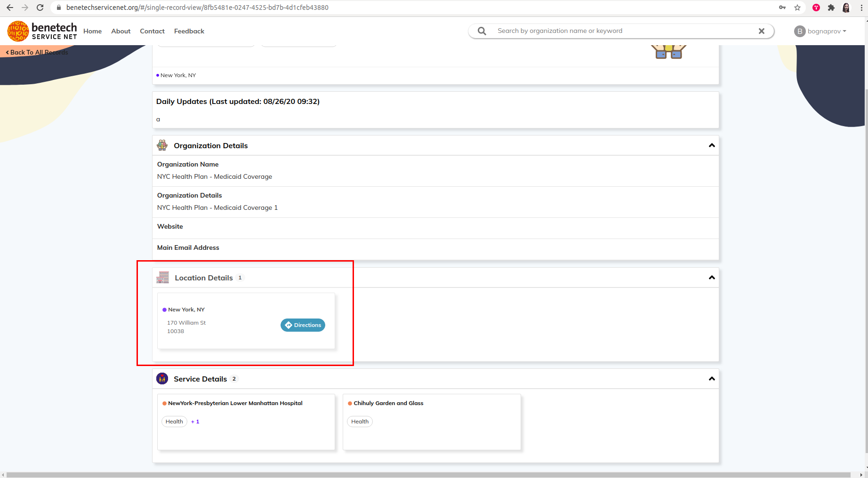Clear the search box using the X icon

point(761,31)
